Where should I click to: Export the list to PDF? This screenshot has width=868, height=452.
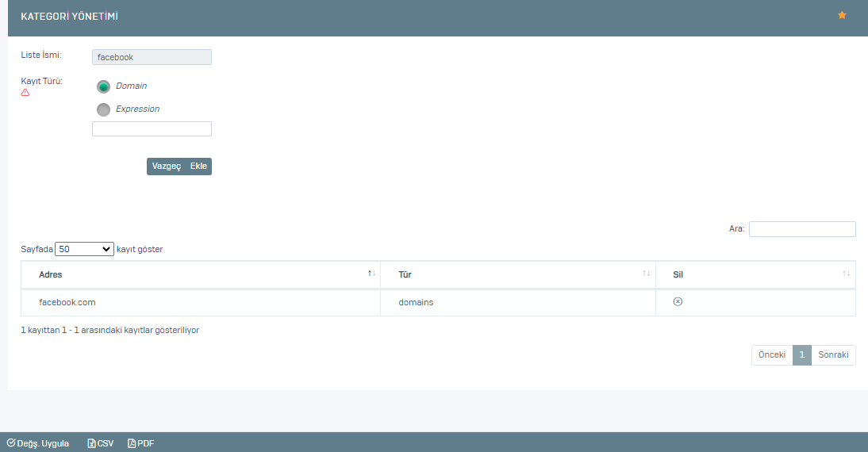(x=140, y=443)
